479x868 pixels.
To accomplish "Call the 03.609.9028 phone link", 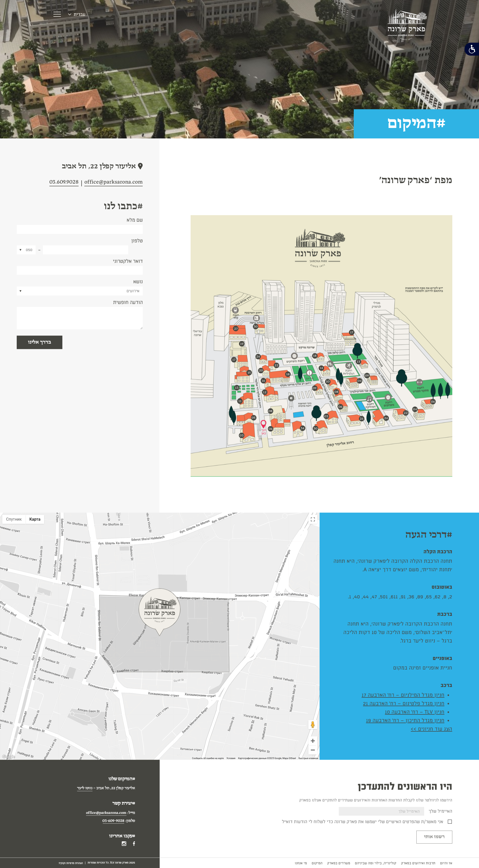I will pyautogui.click(x=64, y=182).
